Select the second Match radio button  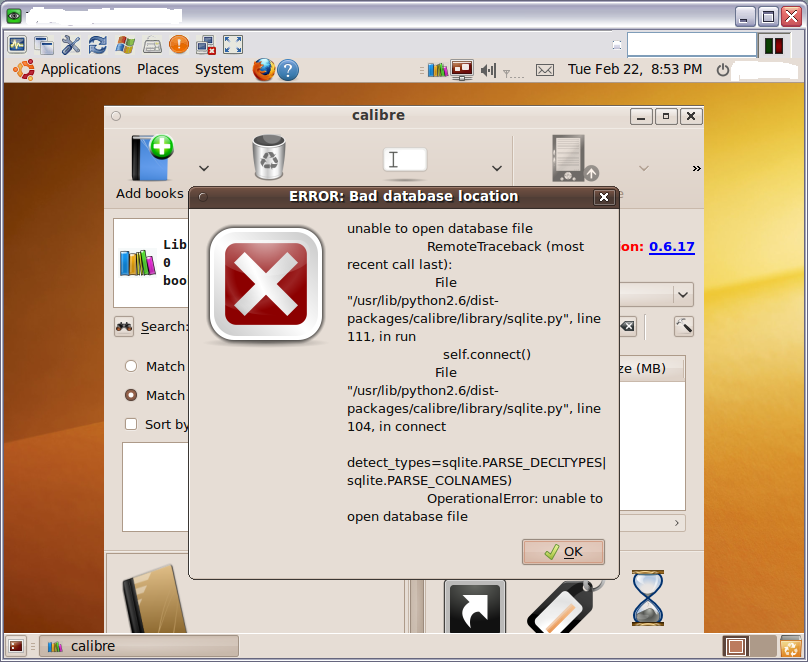click(131, 395)
